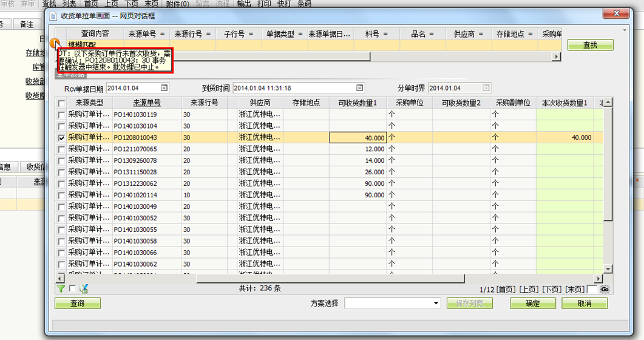Screen dimensions: 644x340
Task: Click the green 查找 button
Action: click(590, 45)
